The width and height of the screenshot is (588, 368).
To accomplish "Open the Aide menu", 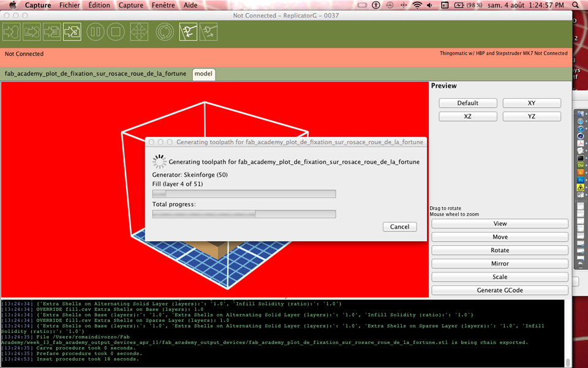I will click(190, 5).
